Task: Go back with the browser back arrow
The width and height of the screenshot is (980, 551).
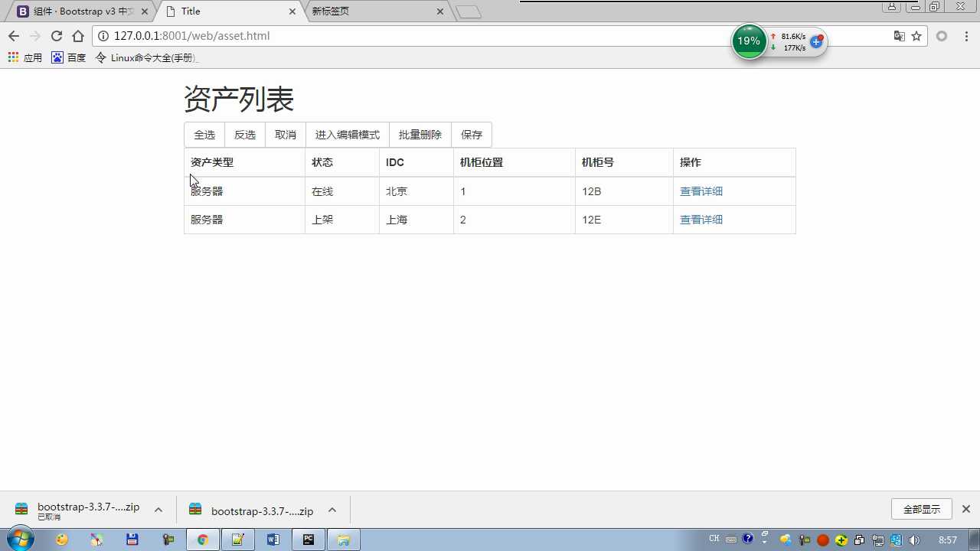Action: pyautogui.click(x=14, y=36)
